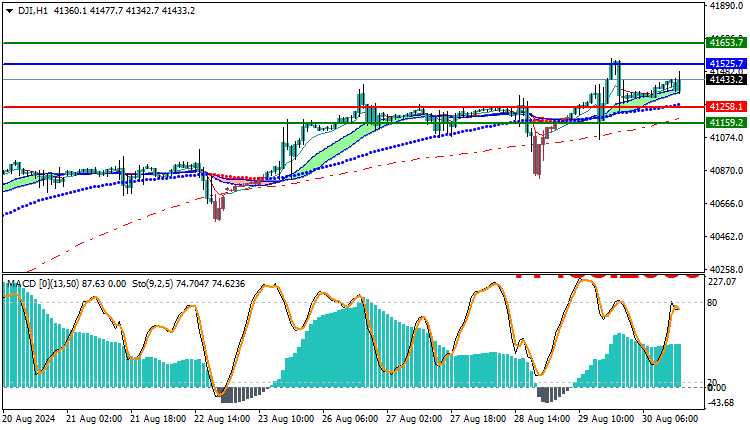Select the green 41159.2 price label
Image resolution: width=750 pixels, height=430 pixels.
point(726,123)
